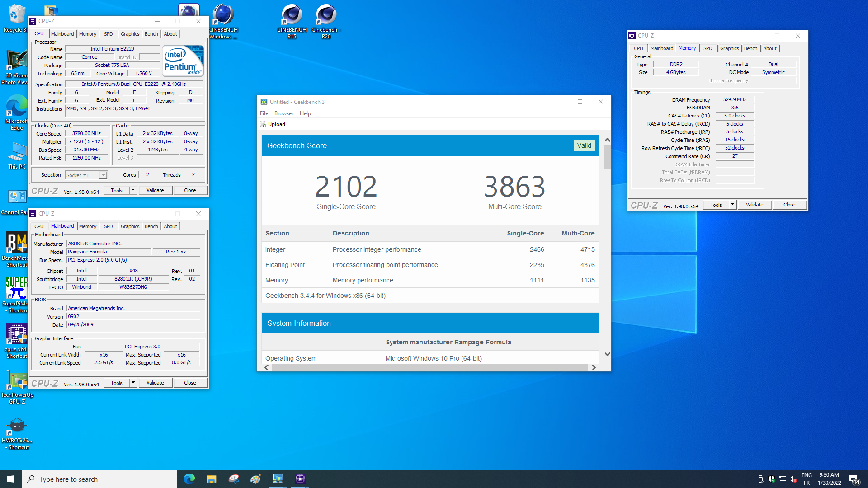Open SuperPiMod shortcut icon
The height and width of the screenshot is (488, 868).
coord(16,295)
